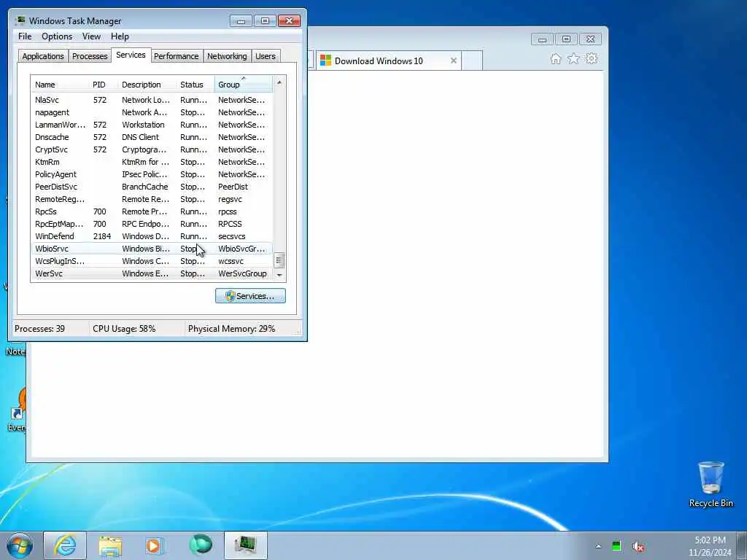Open Windows Media Player taskbar icon
The image size is (747, 560).
pos(155,545)
